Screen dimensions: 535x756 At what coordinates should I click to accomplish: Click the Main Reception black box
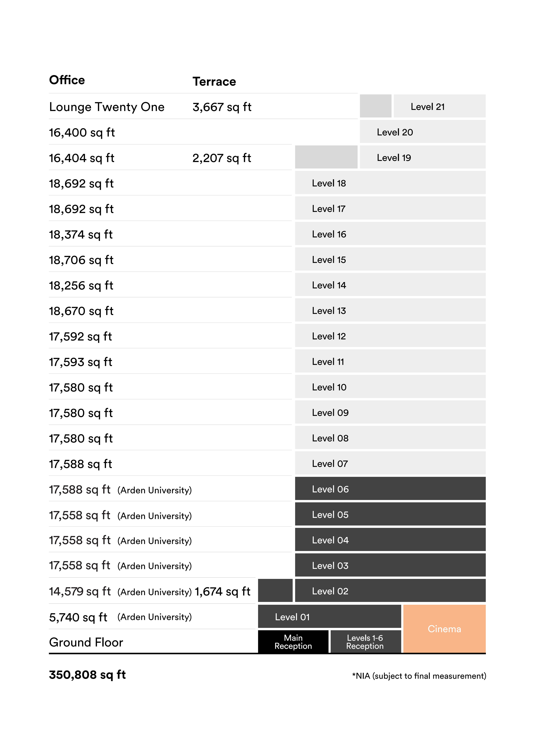click(x=293, y=641)
